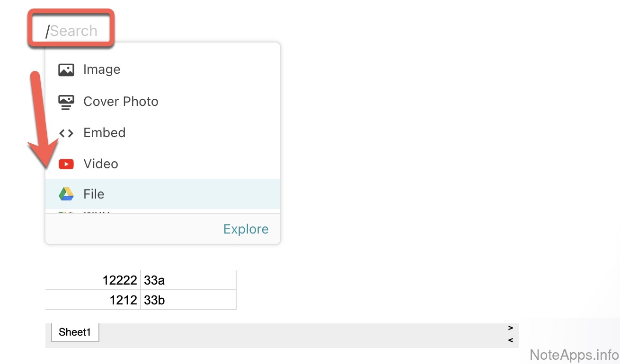Screen dimensions: 620x364
Task: Click the sheet tabs left arrow
Action: 510,340
